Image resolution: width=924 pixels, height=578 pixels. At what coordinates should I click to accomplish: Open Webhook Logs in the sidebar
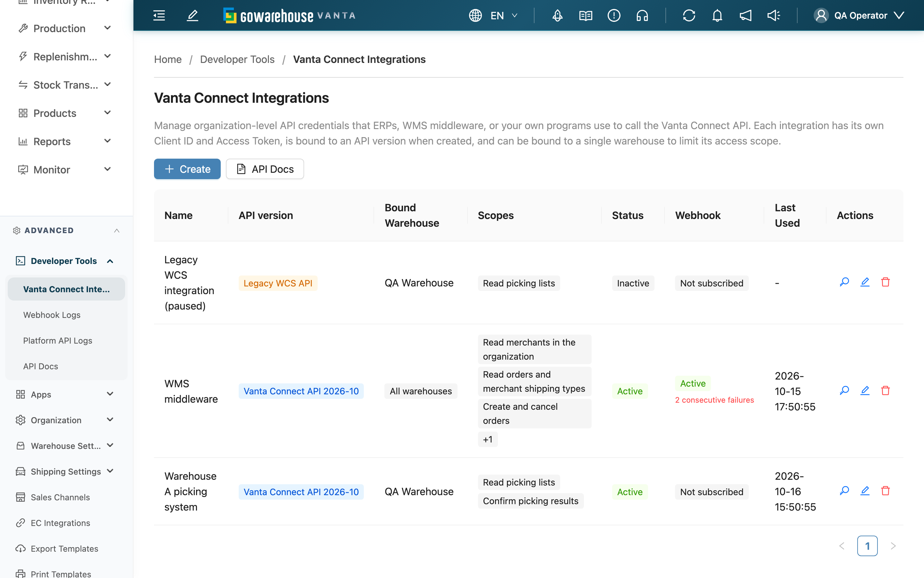pyautogui.click(x=52, y=315)
